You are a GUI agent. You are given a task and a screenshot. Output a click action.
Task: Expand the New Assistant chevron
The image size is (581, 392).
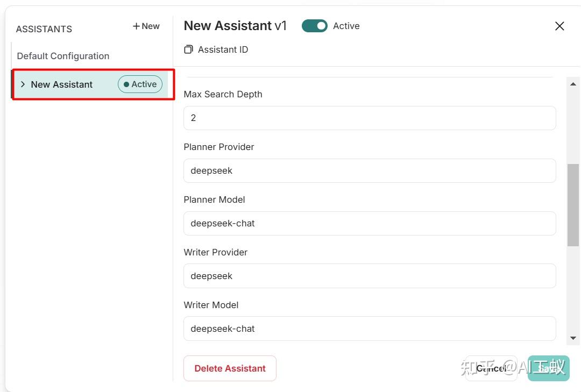(23, 84)
